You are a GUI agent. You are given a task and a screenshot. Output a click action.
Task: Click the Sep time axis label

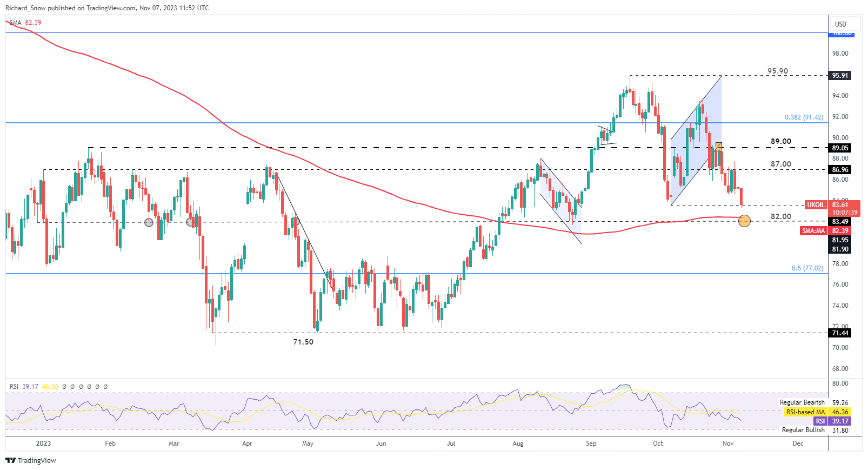tap(591, 443)
